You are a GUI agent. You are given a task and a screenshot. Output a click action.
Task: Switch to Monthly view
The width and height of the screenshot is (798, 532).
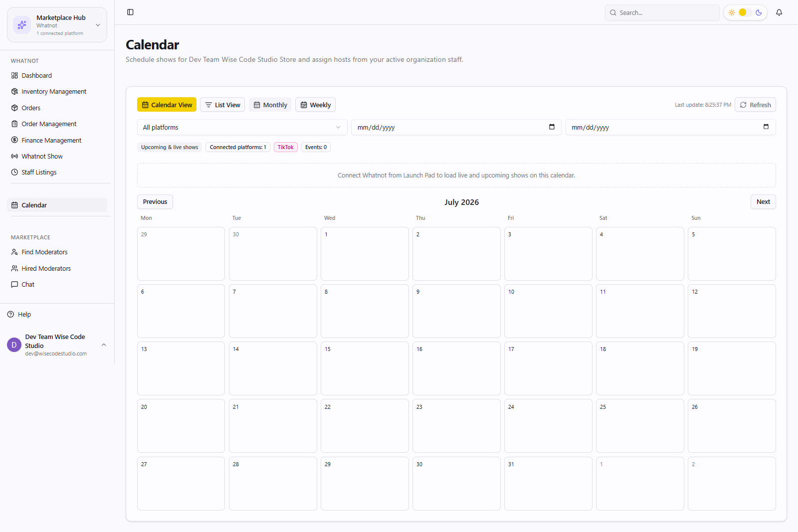point(270,105)
